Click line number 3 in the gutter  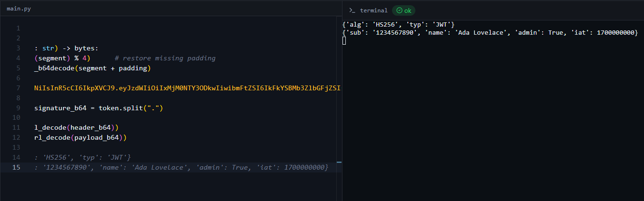18,48
